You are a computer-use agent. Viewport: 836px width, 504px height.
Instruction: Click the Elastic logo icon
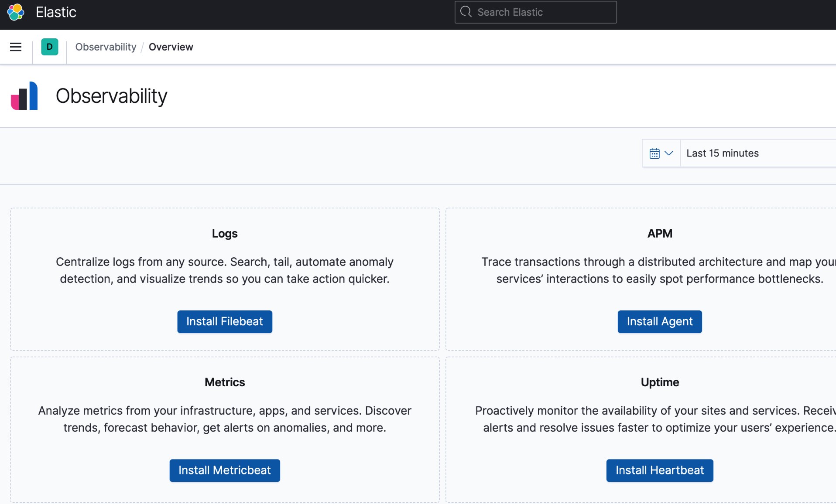tap(16, 12)
